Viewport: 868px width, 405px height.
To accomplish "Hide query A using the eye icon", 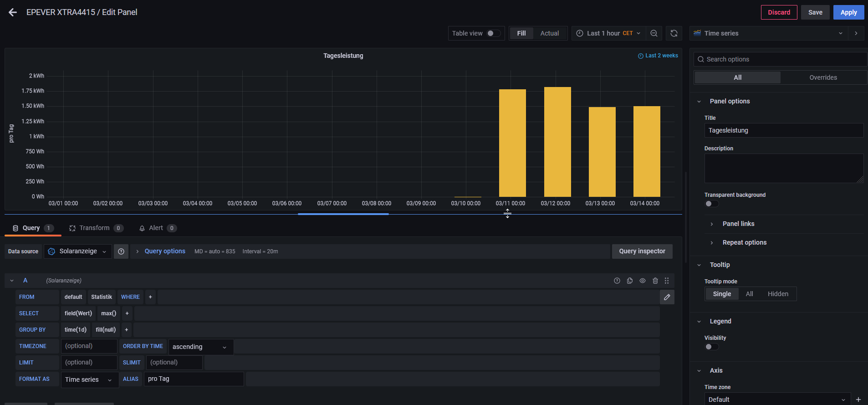I will click(x=643, y=281).
